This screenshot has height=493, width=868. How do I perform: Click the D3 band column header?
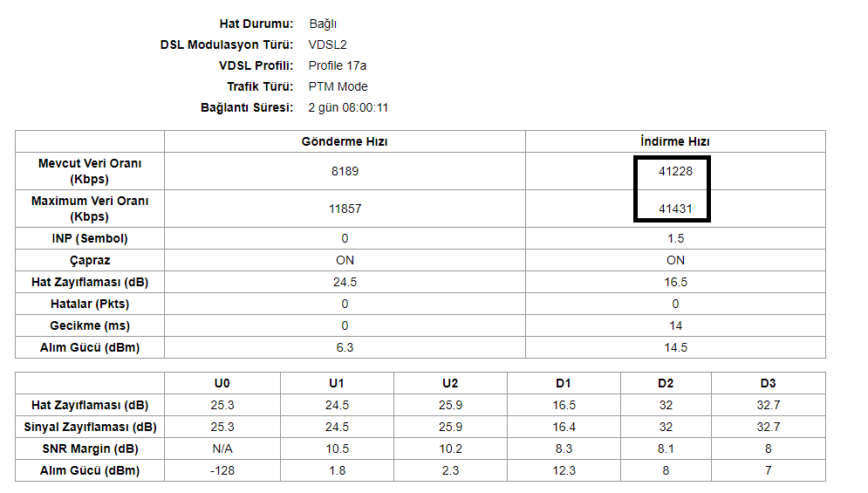(768, 383)
